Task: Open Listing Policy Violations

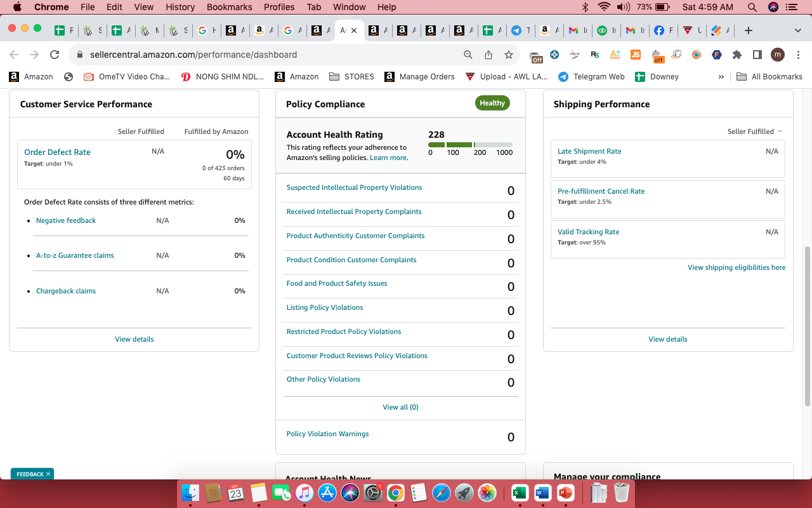Action: [x=325, y=307]
